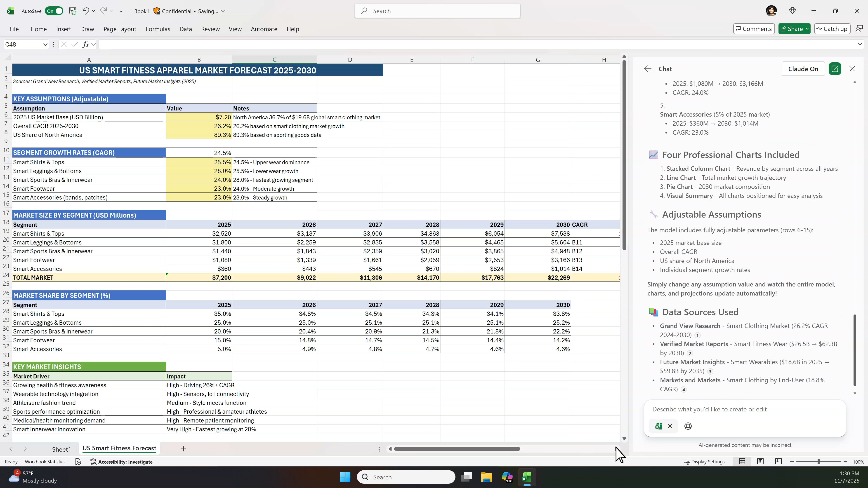Switch to Page Layout view icon
868x488 pixels.
(x=760, y=461)
